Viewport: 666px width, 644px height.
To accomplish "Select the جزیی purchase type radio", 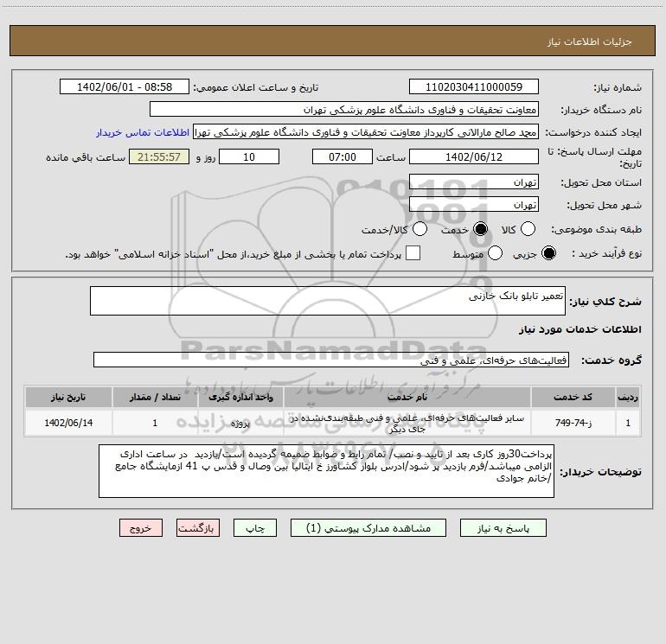I will [x=548, y=253].
